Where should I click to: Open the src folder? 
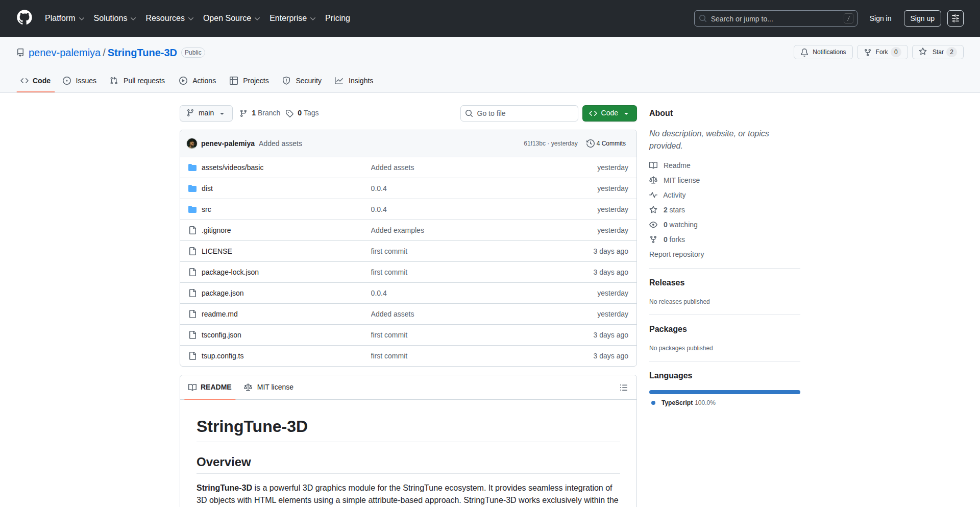coord(206,209)
